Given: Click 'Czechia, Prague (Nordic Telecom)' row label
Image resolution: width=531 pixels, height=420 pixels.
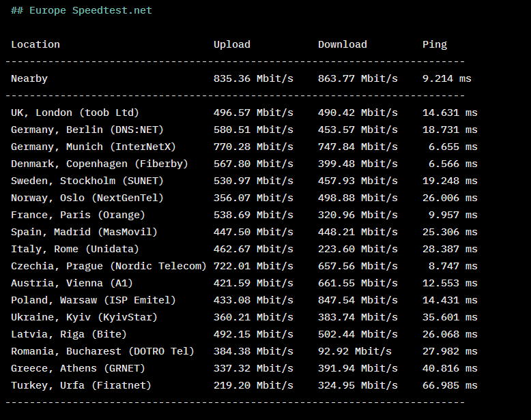Looking at the screenshot, I should (109, 266).
